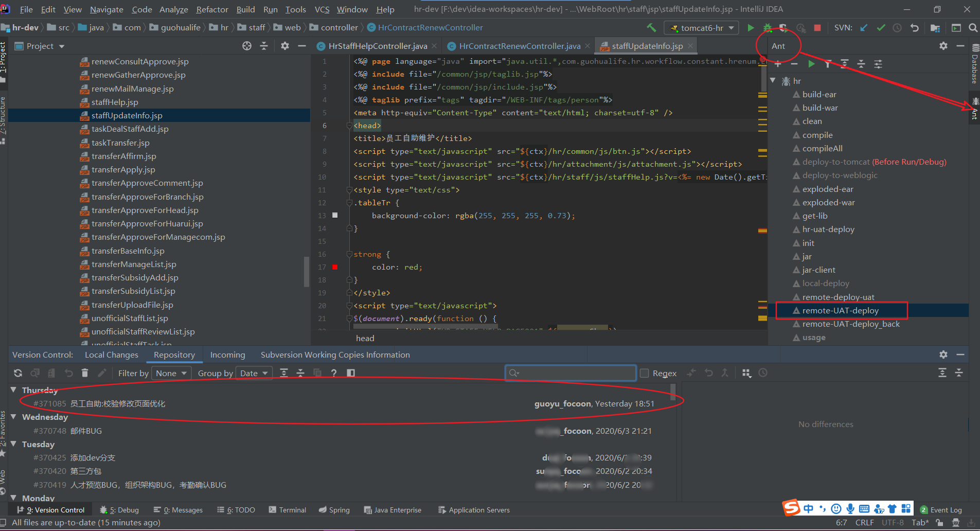Image resolution: width=980 pixels, height=531 pixels.
Task: Click the Ant filter targets icon
Action: click(828, 64)
